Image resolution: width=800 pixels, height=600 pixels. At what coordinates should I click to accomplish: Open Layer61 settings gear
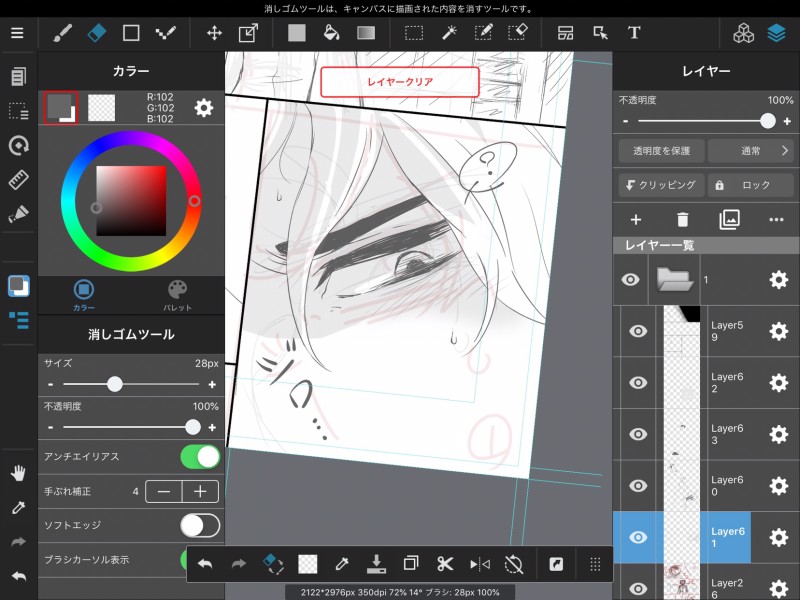779,537
